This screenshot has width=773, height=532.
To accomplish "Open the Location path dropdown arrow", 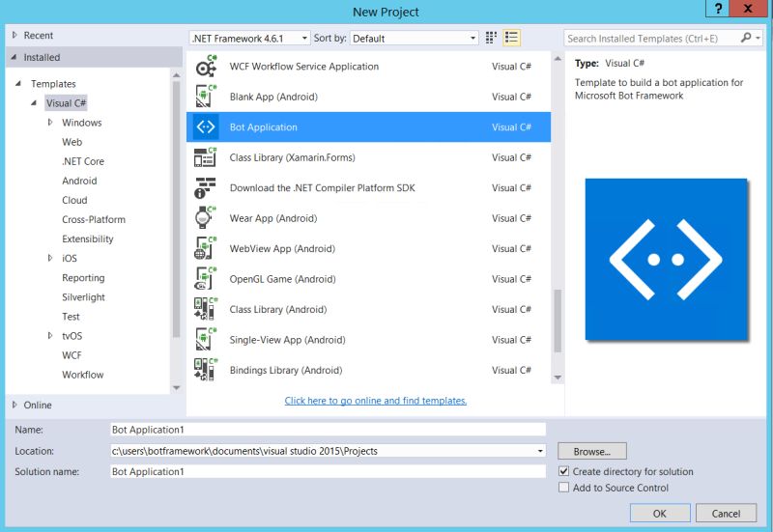I will (540, 451).
